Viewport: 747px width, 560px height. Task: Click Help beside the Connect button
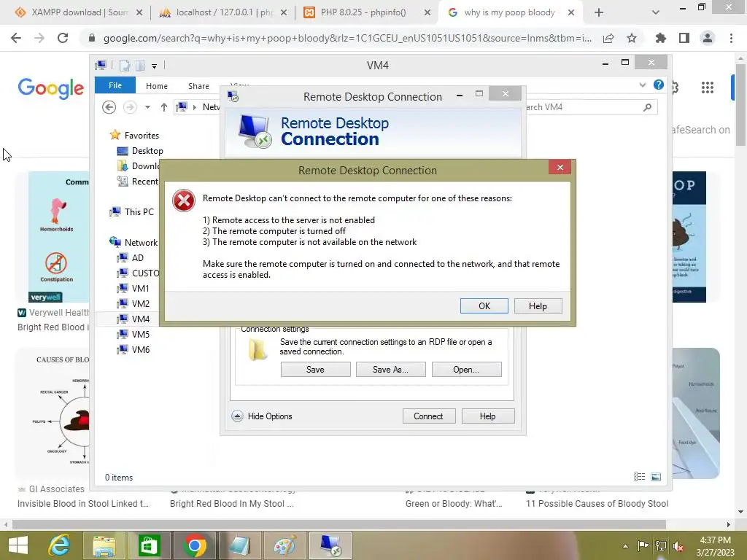(x=487, y=416)
